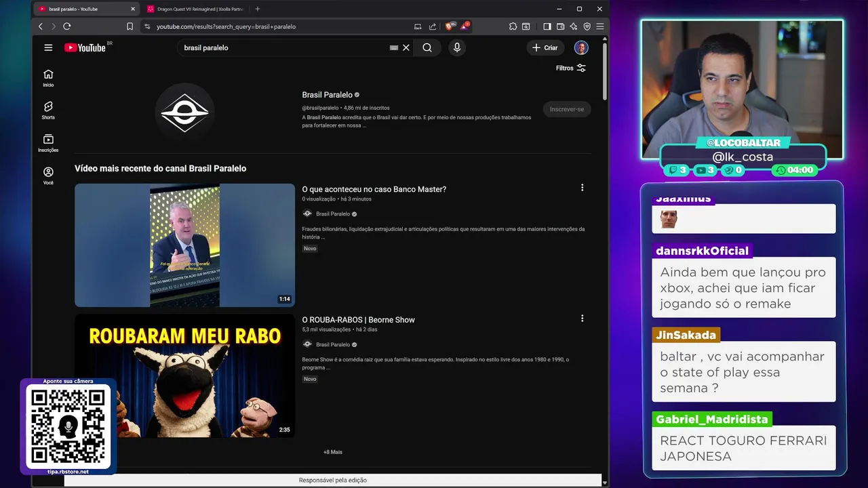This screenshot has width=868, height=488.
Task: Open the YouTube guide hamburger menu
Action: (48, 47)
